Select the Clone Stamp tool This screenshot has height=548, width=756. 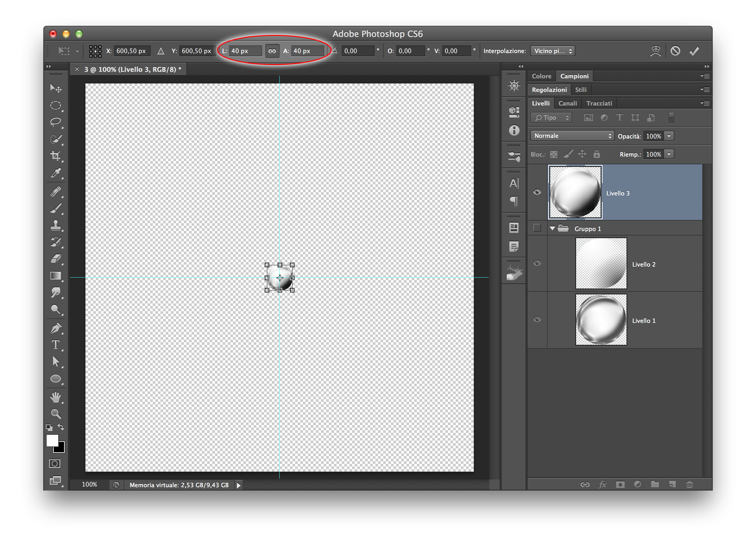pyautogui.click(x=55, y=225)
